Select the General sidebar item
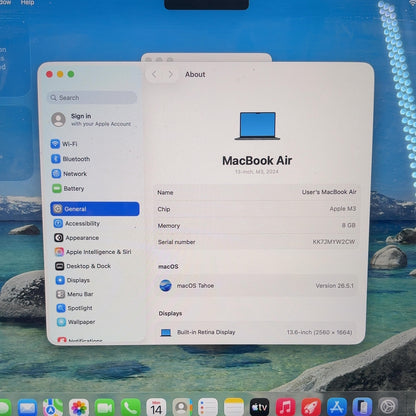The image size is (416, 416). [95, 209]
